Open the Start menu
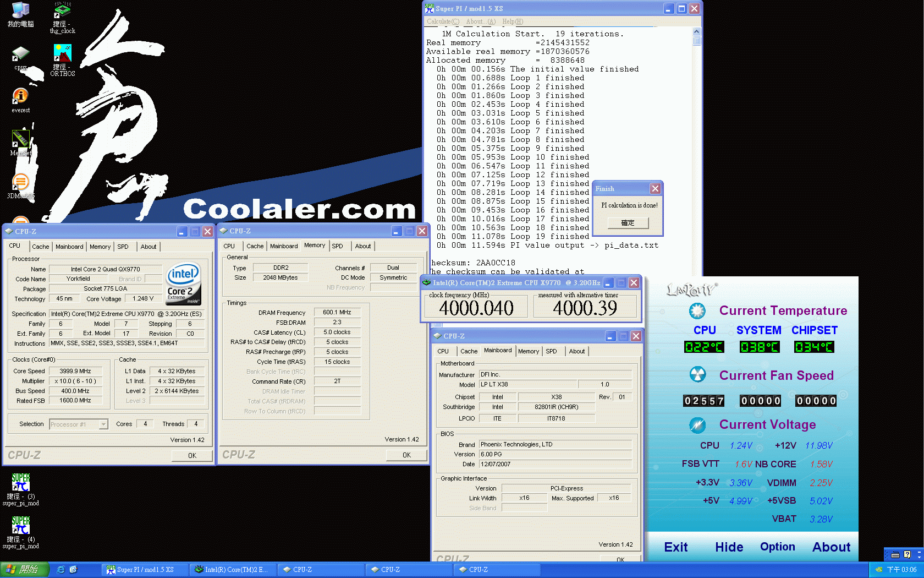 25,569
